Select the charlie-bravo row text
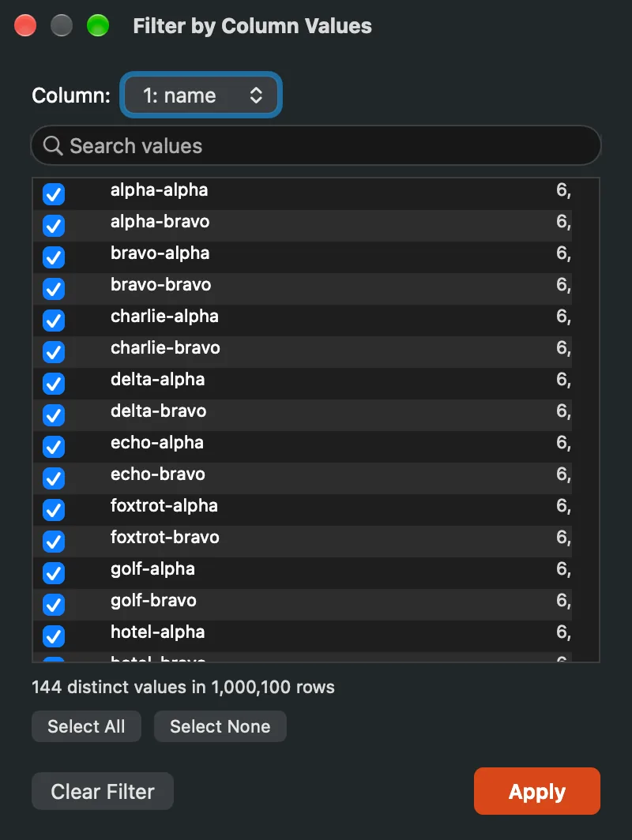Image resolution: width=632 pixels, height=840 pixels. (x=165, y=348)
